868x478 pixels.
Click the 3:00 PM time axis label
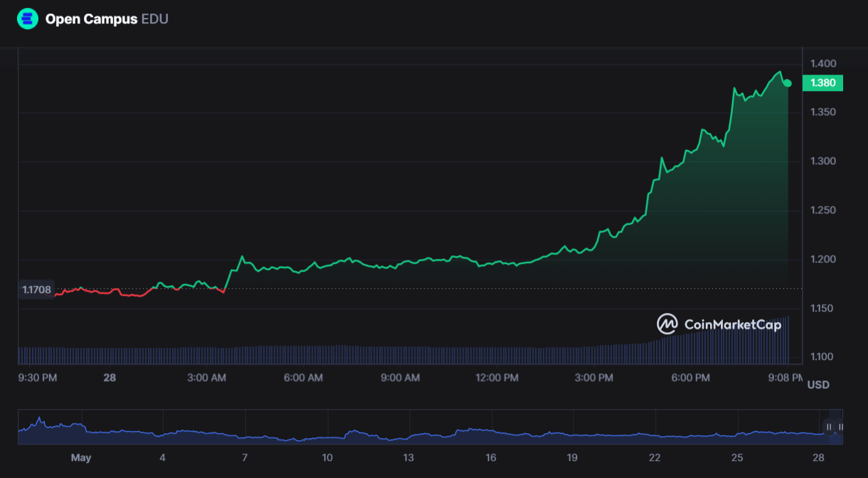(x=594, y=378)
